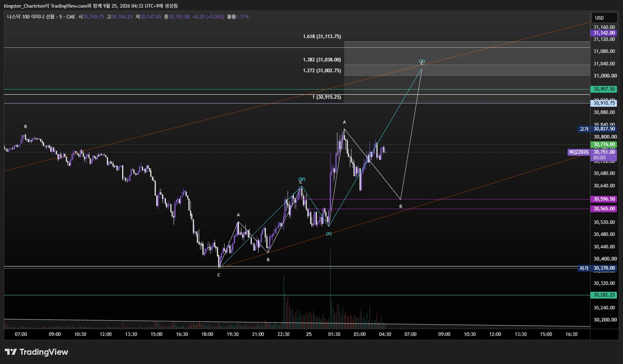
Task: Select the purple 31,142.00 price label
Action: pyautogui.click(x=604, y=33)
